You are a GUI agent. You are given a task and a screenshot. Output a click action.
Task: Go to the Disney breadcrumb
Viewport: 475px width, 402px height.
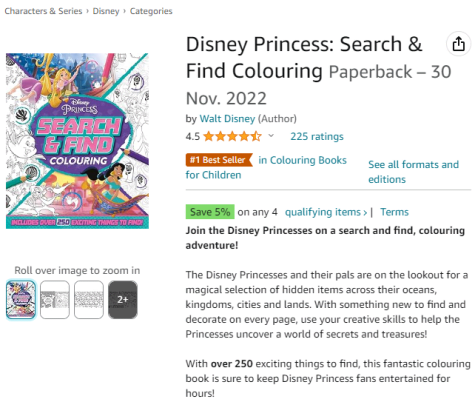106,11
